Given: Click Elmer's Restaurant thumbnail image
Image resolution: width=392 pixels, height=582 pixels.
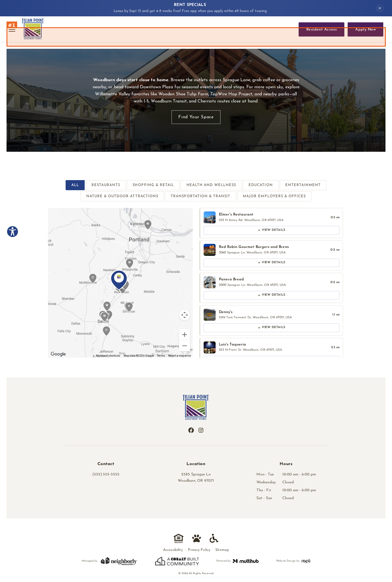Looking at the screenshot, I should (210, 217).
